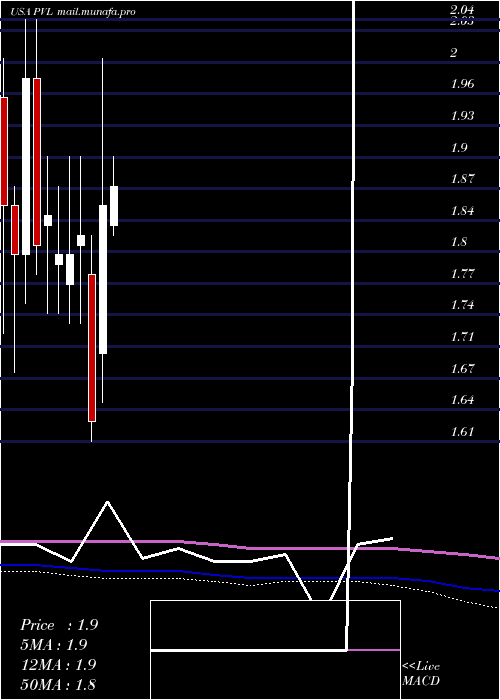This screenshot has height=700, width=500.
Task: Click the 2.04 price axis label
Action: (x=462, y=10)
